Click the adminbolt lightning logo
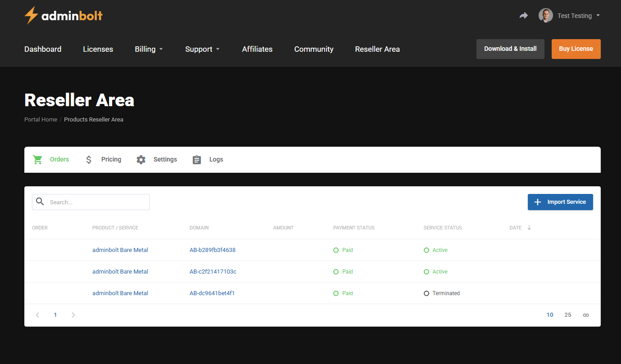Image resolution: width=621 pixels, height=364 pixels. [x=63, y=15]
